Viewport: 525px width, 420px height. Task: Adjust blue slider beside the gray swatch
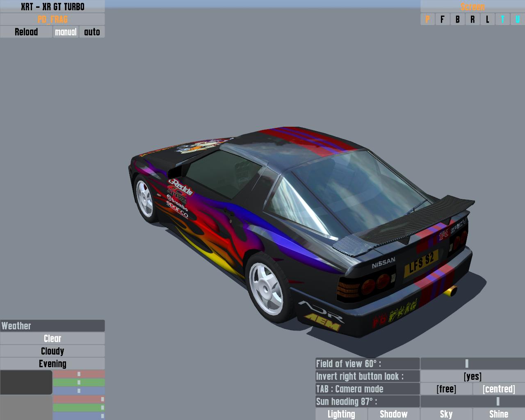(79, 416)
